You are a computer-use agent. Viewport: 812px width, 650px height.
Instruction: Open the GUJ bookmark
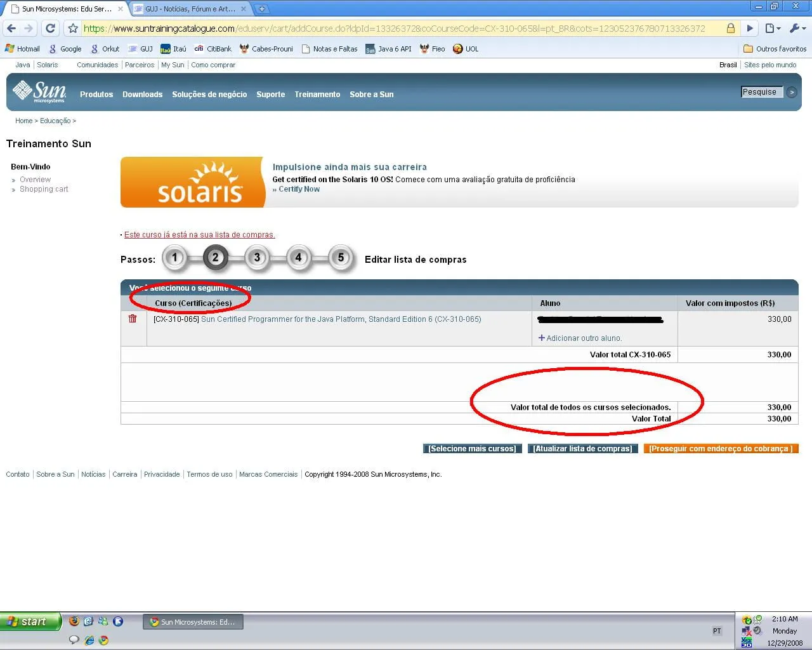point(141,49)
